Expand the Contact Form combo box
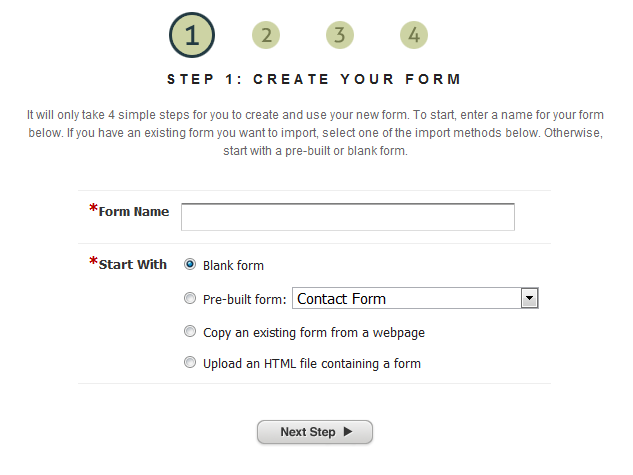Viewport: 633px width, 475px height. (415, 299)
